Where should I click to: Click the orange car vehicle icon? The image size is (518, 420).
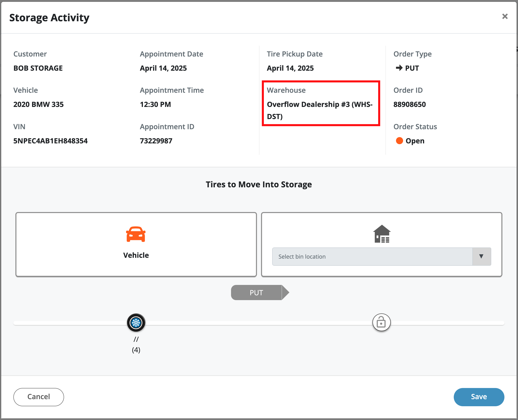point(136,234)
